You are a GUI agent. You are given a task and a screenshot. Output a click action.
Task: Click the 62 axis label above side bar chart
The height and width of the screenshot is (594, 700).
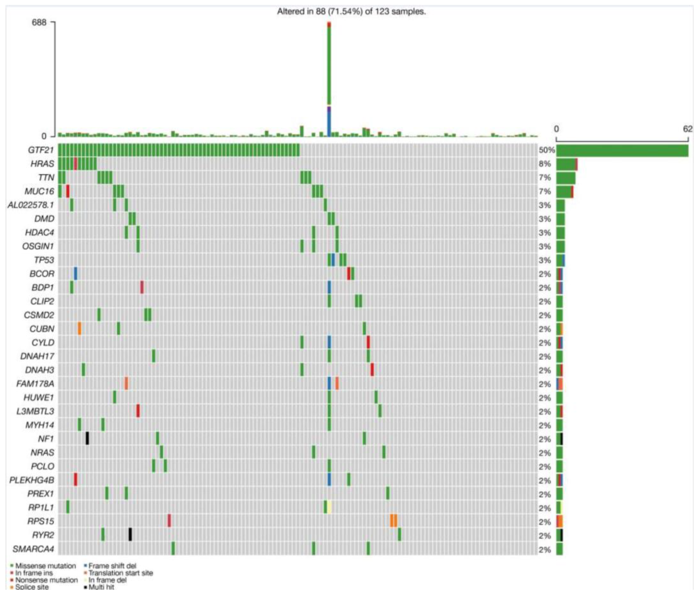point(687,129)
